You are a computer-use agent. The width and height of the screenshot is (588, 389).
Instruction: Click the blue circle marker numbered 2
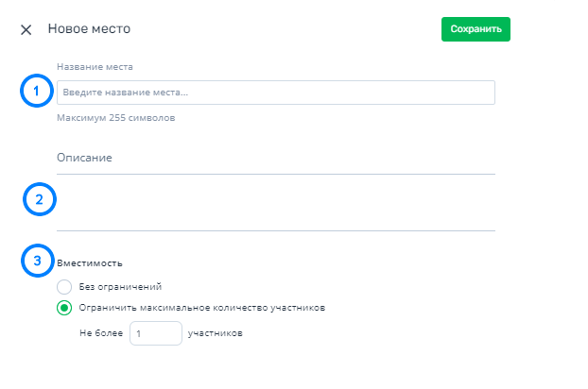[x=40, y=199]
